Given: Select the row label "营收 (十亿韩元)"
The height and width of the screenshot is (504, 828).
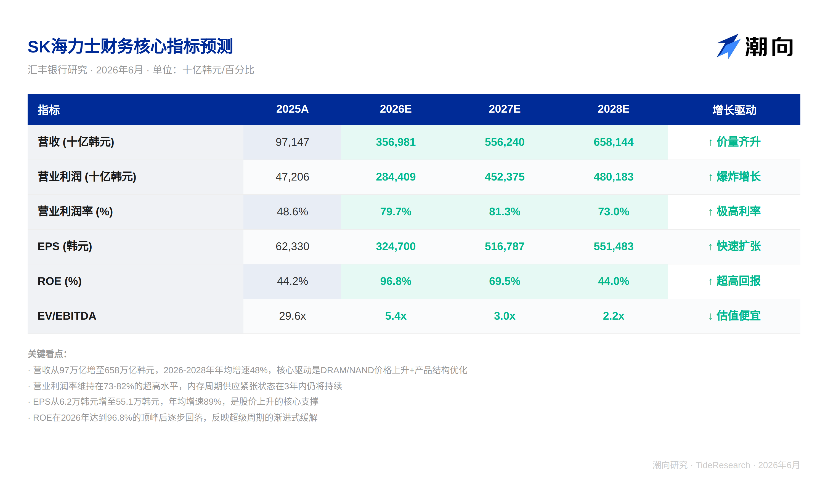Looking at the screenshot, I should coord(76,142).
